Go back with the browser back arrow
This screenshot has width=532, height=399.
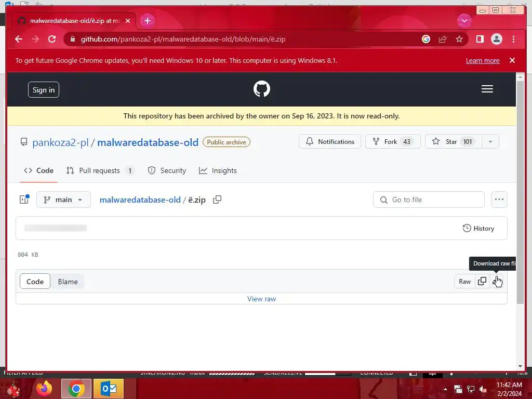(x=19, y=39)
